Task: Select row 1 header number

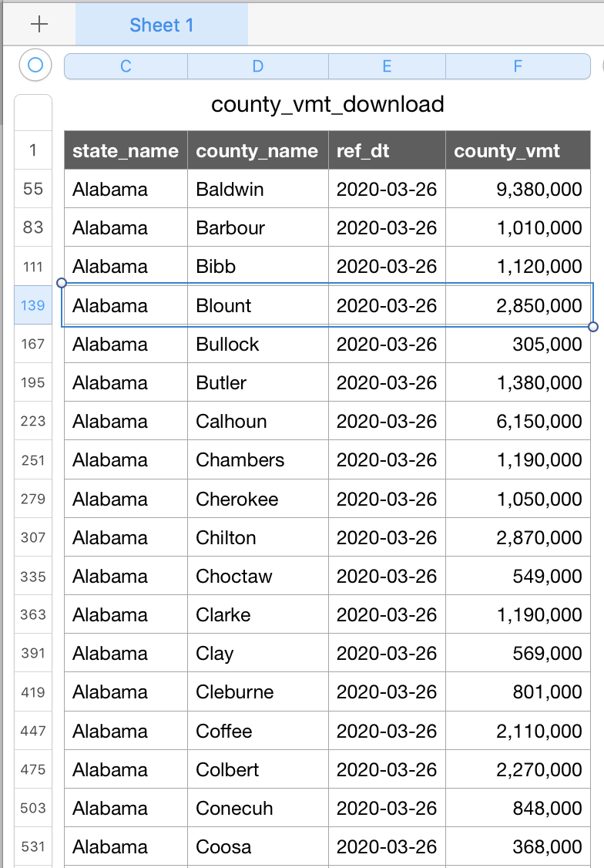Action: point(33,150)
